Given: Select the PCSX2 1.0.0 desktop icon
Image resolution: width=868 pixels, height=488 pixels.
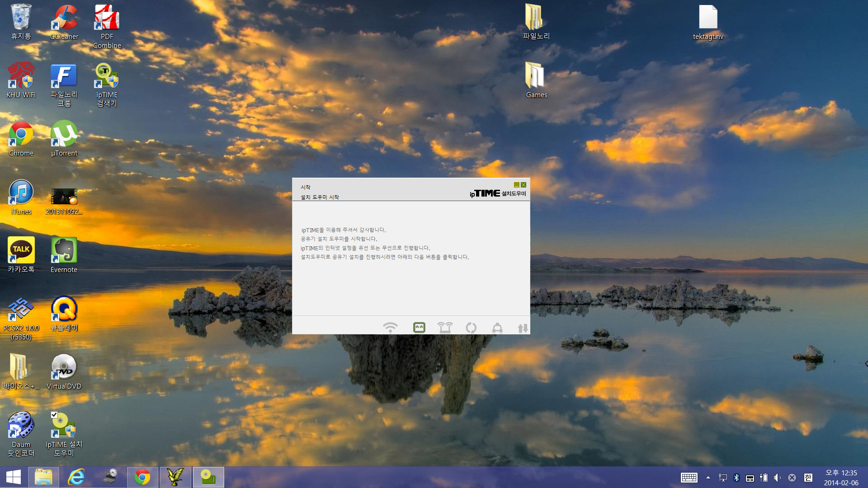Looking at the screenshot, I should 21,318.
